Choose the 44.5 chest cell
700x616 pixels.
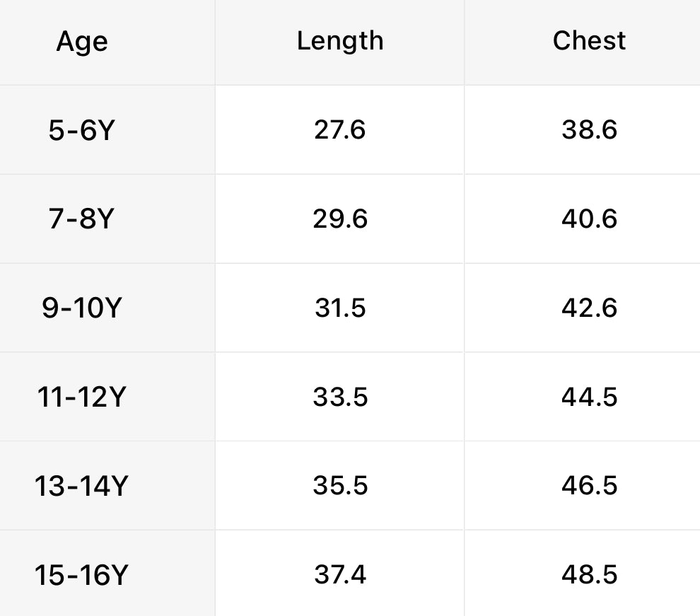coord(589,397)
